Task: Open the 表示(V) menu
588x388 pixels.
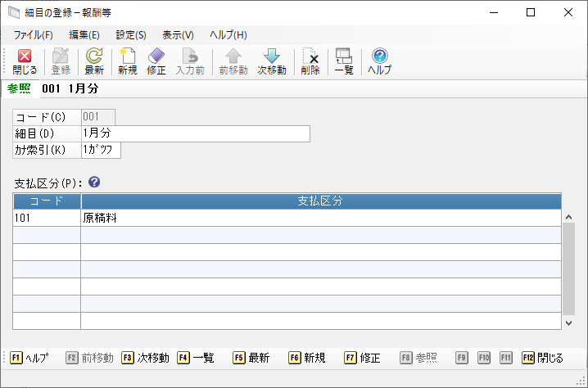Action: (x=178, y=35)
